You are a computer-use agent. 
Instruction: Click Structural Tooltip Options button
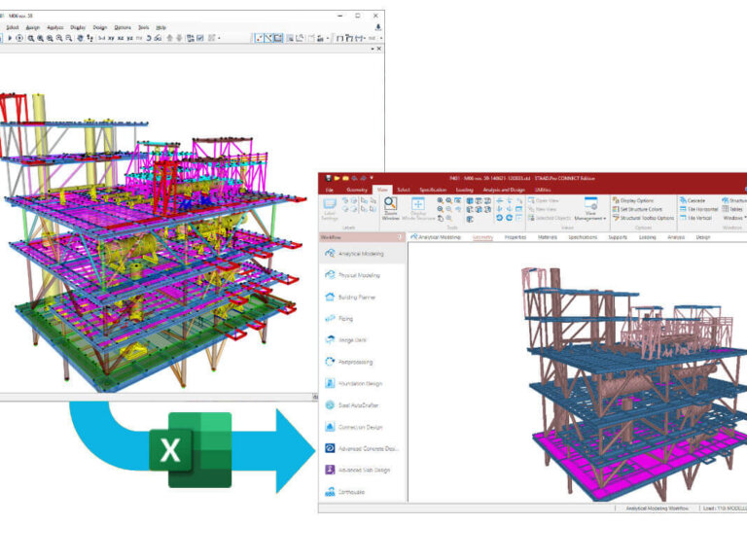(x=644, y=218)
